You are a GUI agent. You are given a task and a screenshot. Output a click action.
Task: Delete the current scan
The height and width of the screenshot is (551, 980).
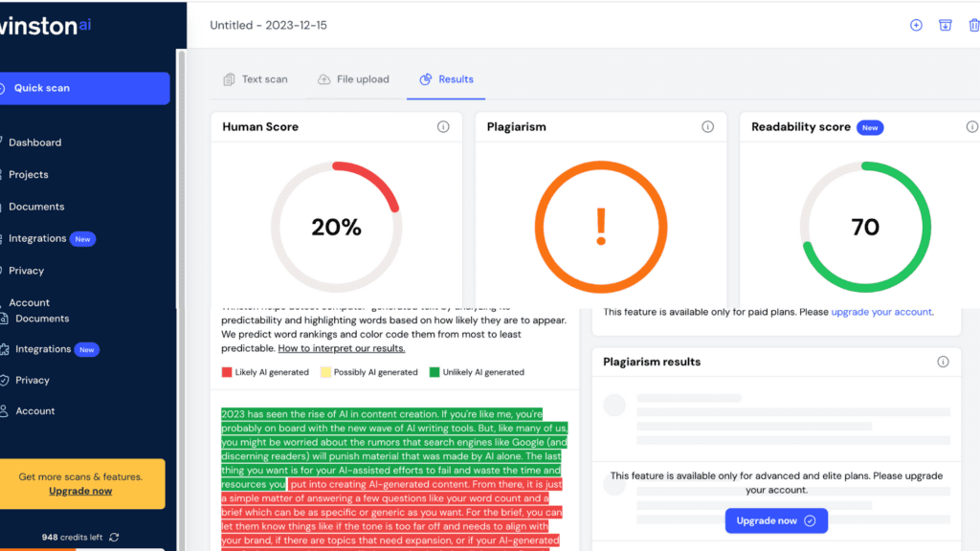[974, 25]
